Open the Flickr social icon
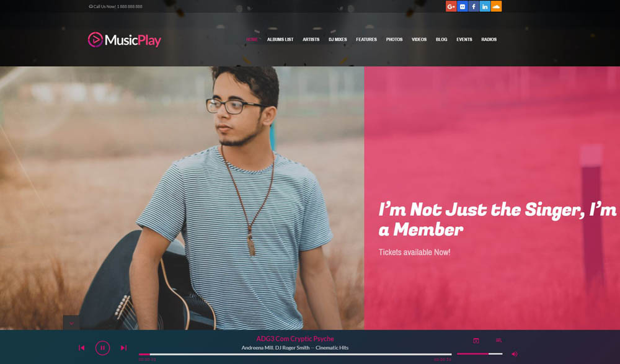 (x=463, y=6)
